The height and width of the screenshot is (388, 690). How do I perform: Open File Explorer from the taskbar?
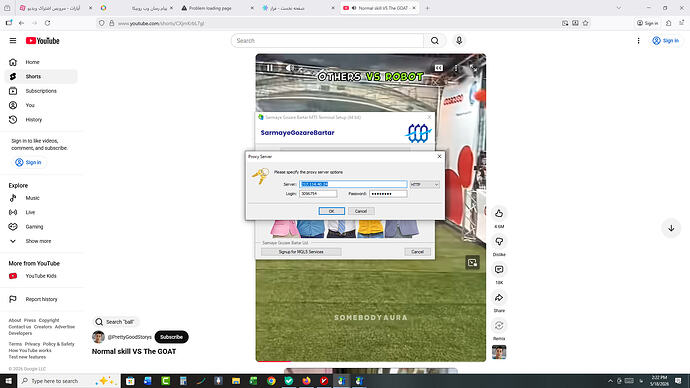click(236, 381)
